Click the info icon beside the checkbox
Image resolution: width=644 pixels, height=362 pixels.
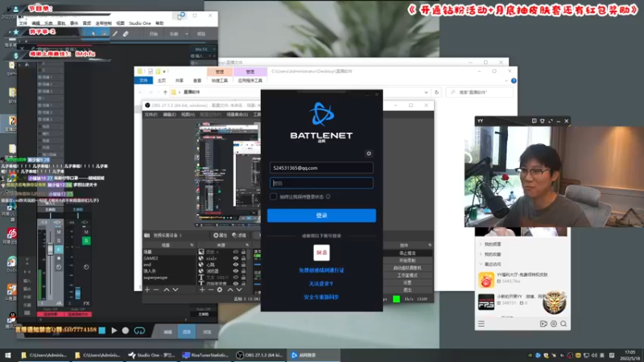(x=328, y=196)
